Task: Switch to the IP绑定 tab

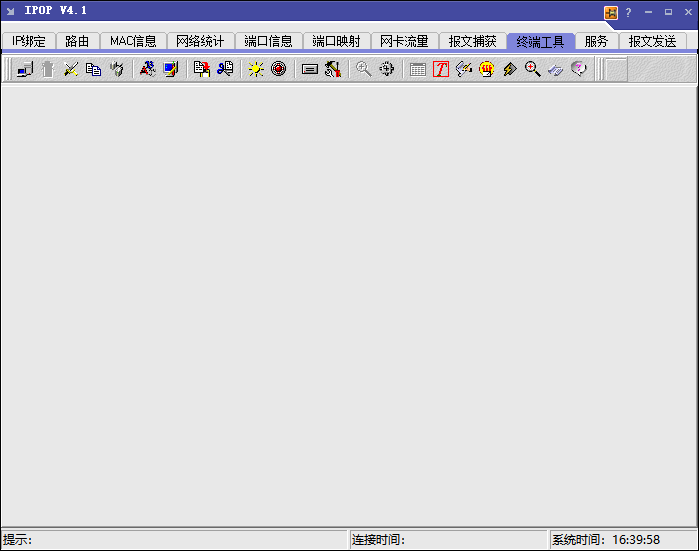Action: [x=29, y=42]
